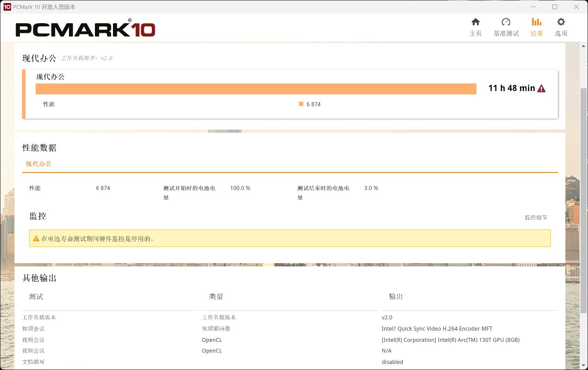Screen dimensions: 588x370
Task: Click the 文档编写 test row
Action: pyautogui.click(x=33, y=362)
